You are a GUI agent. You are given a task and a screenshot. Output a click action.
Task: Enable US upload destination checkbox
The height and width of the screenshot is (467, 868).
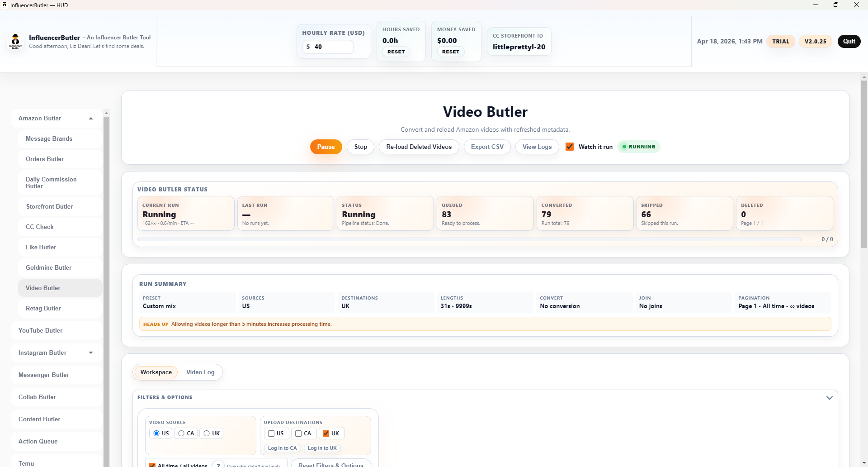(x=271, y=434)
